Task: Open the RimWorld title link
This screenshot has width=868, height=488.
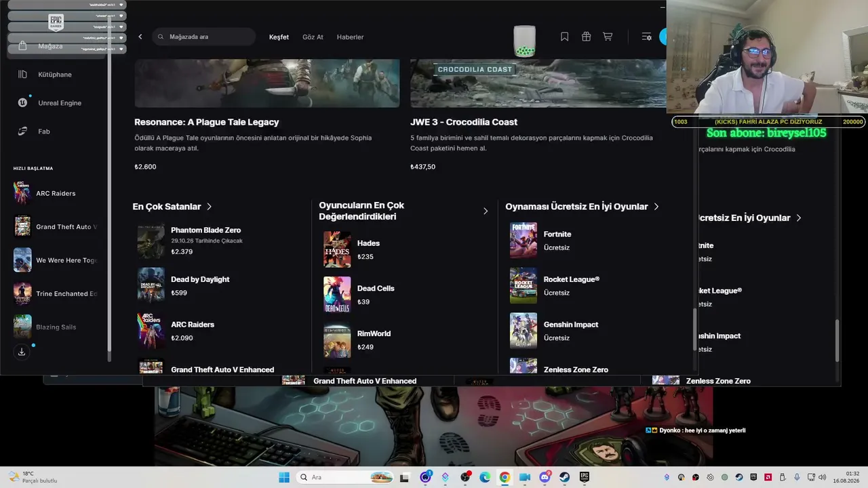Action: (374, 333)
